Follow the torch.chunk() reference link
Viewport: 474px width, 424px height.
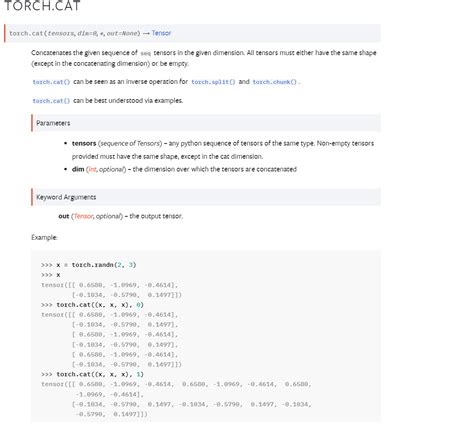pos(275,82)
